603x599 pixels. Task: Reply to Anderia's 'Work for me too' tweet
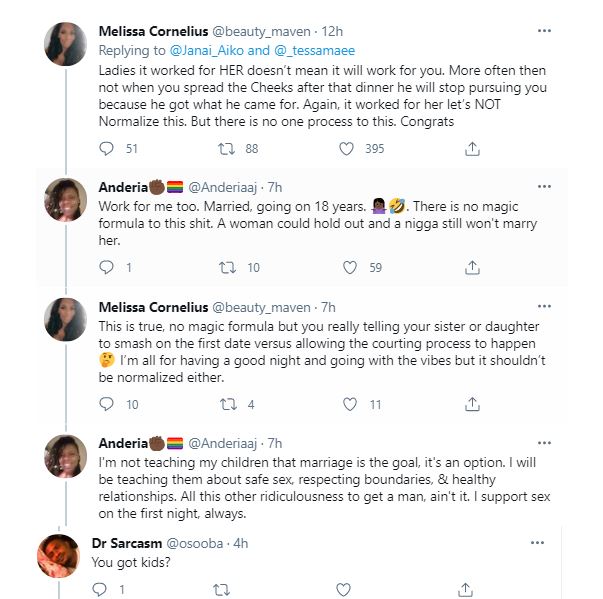tap(108, 267)
